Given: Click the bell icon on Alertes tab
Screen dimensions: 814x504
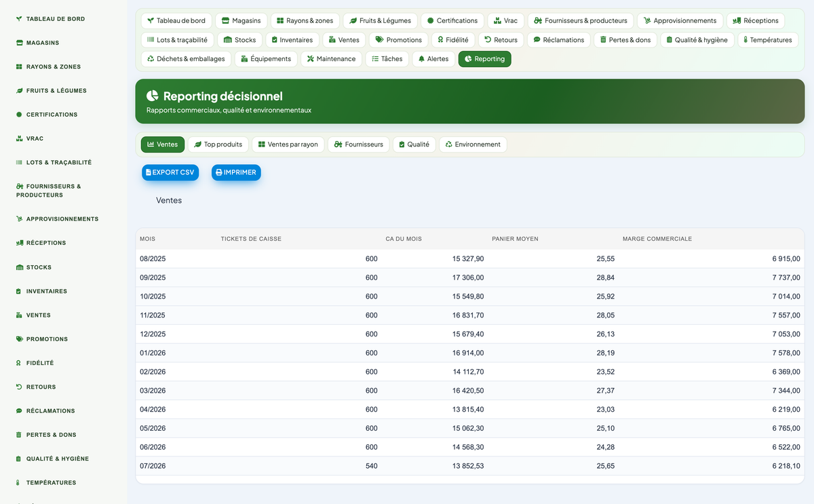Looking at the screenshot, I should point(422,59).
